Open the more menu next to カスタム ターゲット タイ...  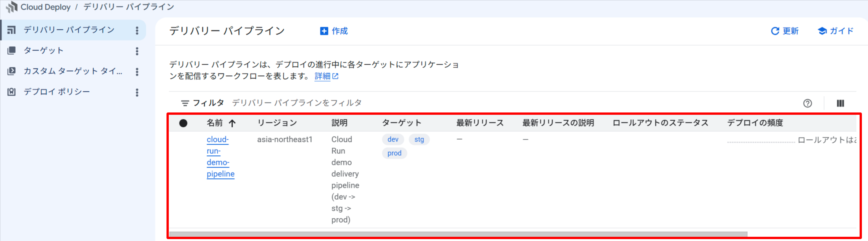pos(137,72)
